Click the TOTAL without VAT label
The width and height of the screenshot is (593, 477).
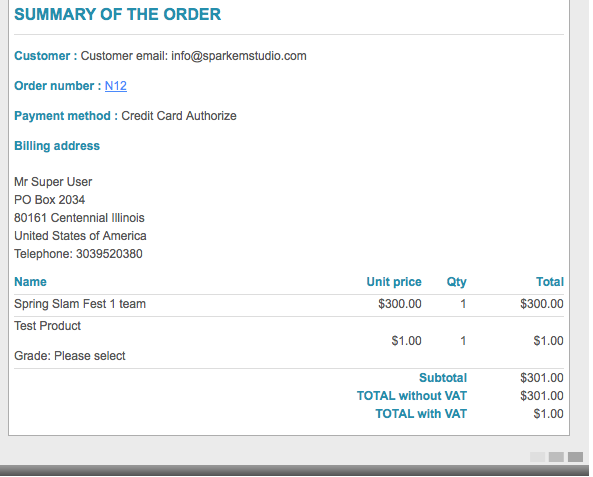pos(412,396)
